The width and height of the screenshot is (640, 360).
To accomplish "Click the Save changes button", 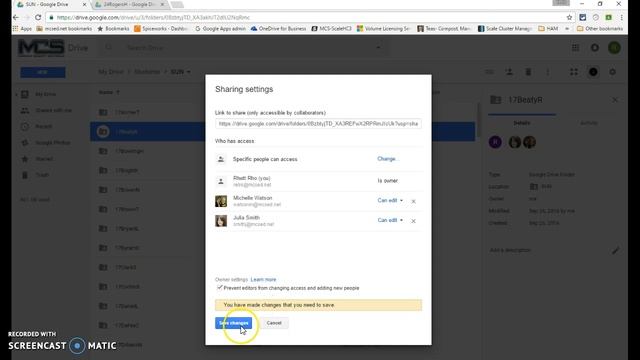I will pos(233,323).
